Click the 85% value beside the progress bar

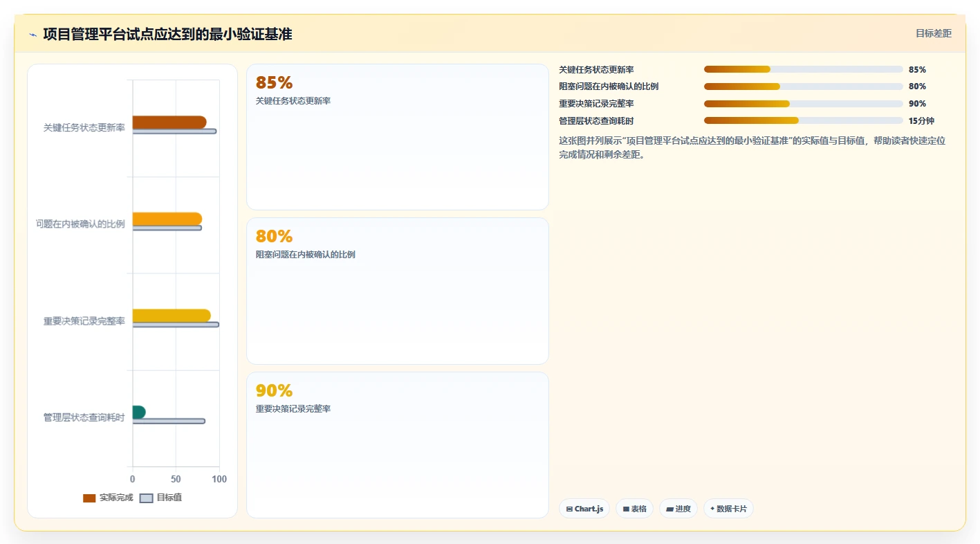coord(917,69)
